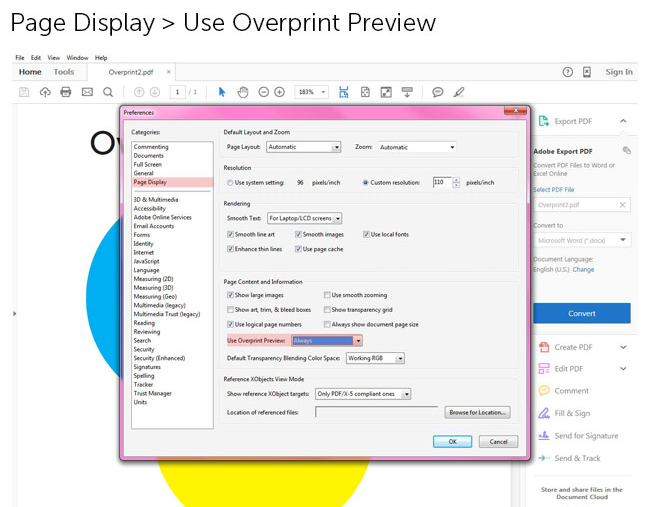Open Default Transparency Blending Color Space dropdown

375,358
